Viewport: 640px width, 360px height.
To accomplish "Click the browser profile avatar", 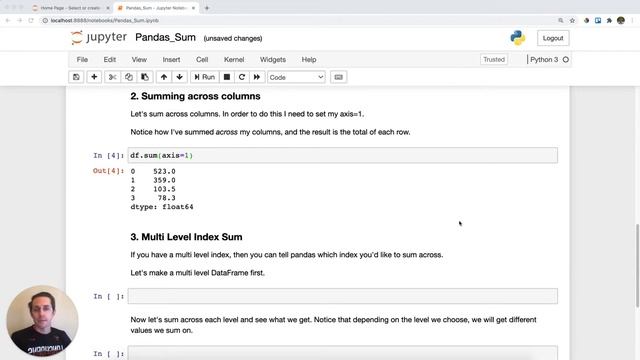I will (621, 20).
